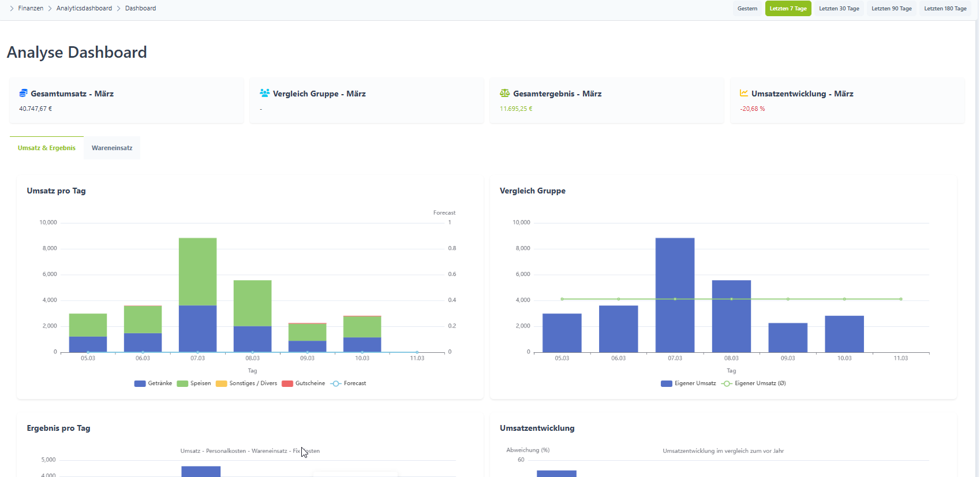
Task: Click the Umsatz pro Tag chart title
Action: coord(56,191)
